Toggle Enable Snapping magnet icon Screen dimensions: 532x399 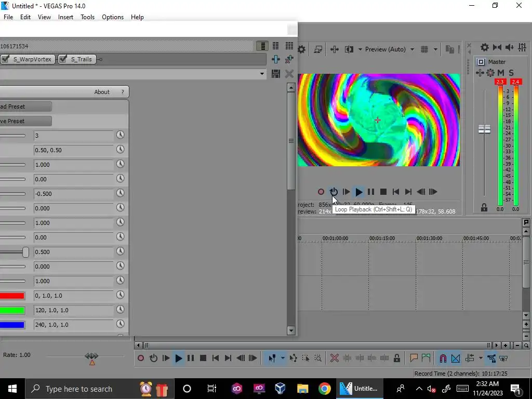click(x=443, y=358)
